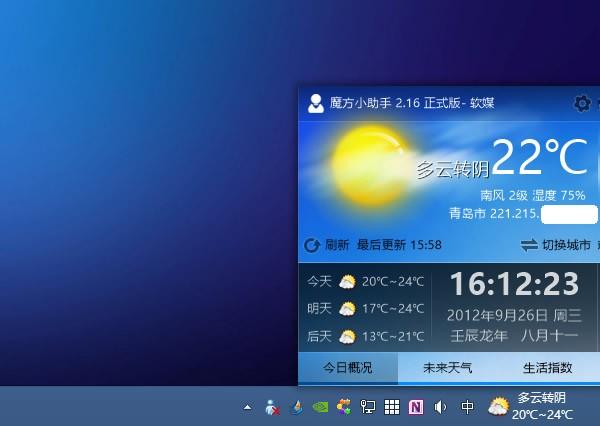Image resolution: width=600 pixels, height=426 pixels.
Task: Switch to the 未来天气 tab
Action: click(447, 368)
